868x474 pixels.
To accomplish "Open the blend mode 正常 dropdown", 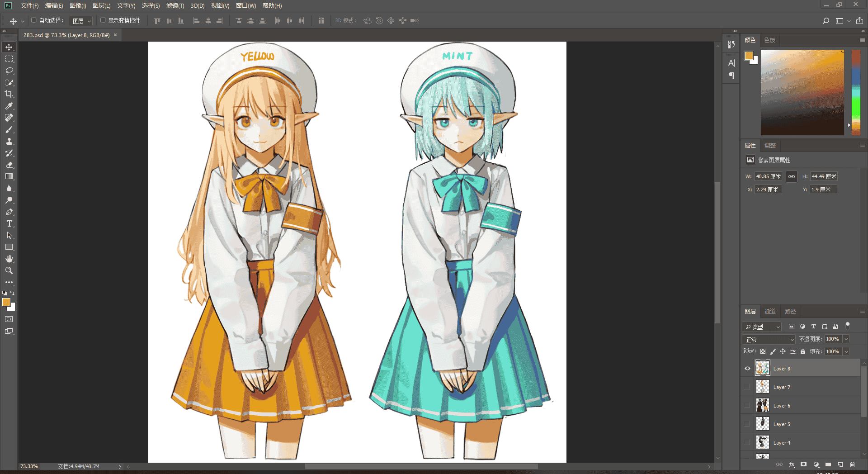I will [769, 339].
